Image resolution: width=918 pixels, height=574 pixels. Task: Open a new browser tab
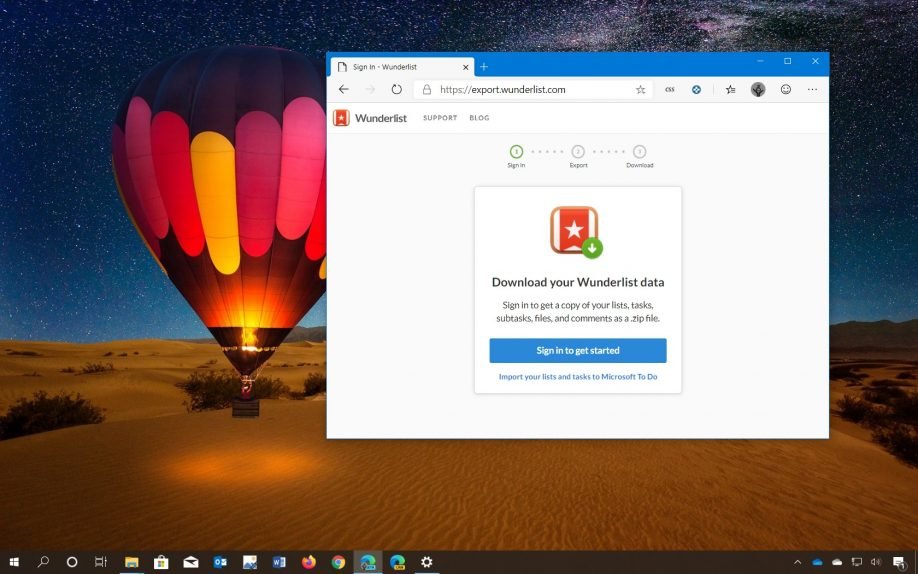coord(484,67)
